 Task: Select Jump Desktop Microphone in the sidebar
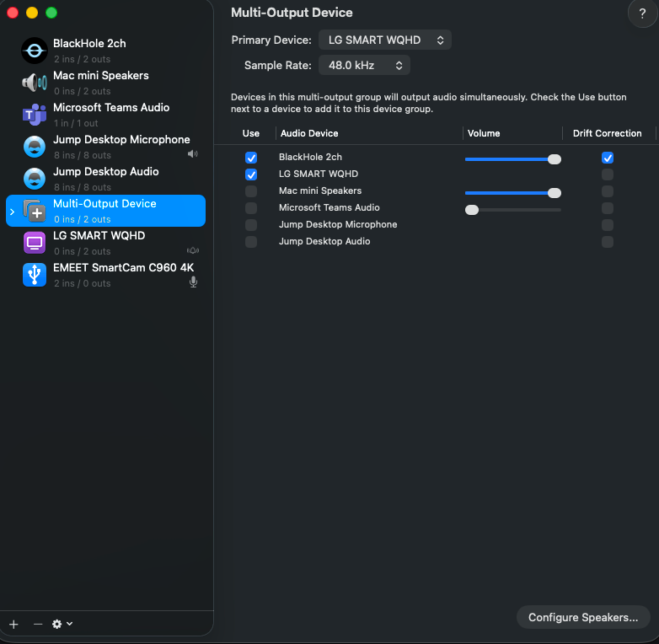click(105, 147)
